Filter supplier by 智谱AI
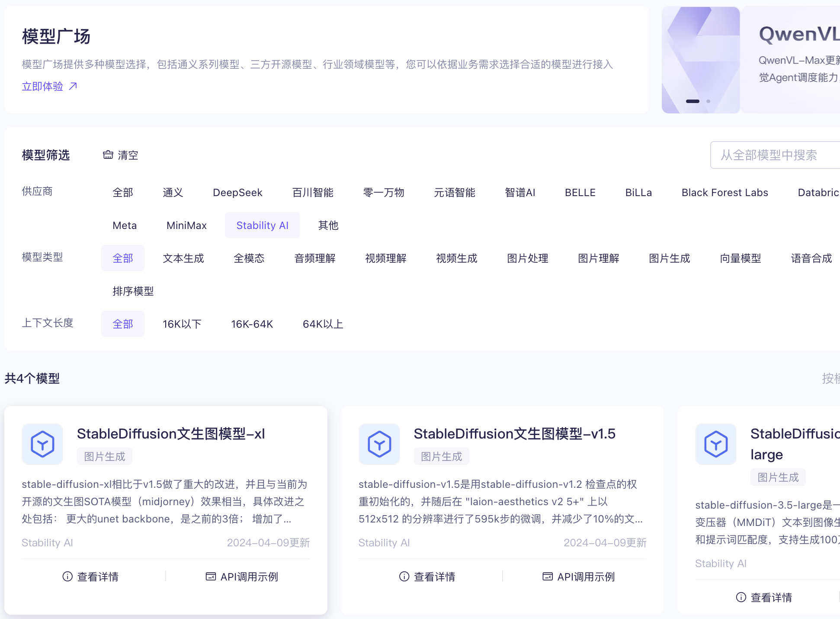The image size is (840, 619). click(x=520, y=193)
